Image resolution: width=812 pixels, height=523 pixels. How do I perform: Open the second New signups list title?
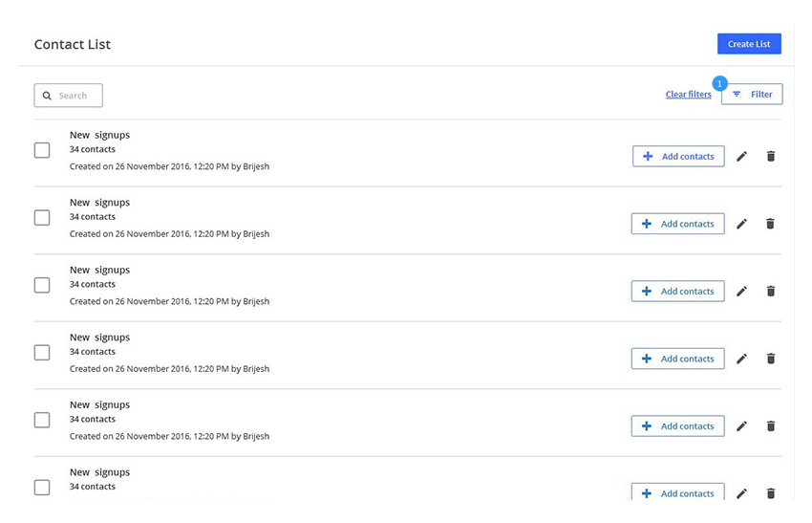pos(99,203)
